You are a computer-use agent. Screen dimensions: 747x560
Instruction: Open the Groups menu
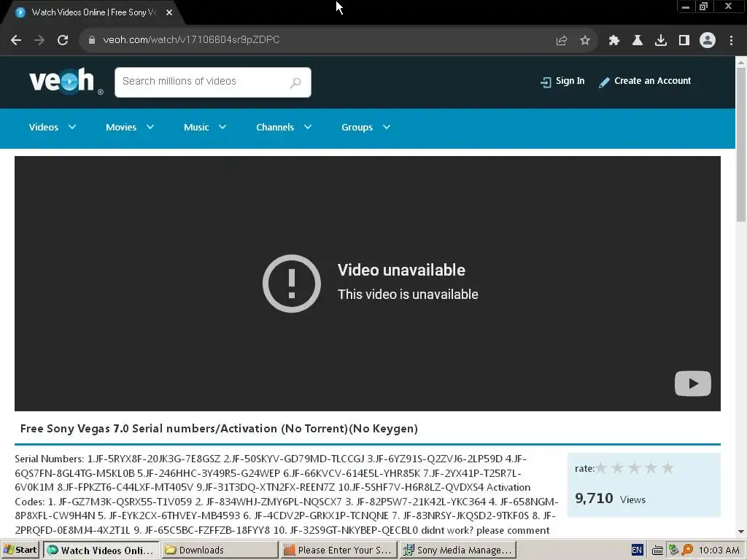[x=357, y=127]
